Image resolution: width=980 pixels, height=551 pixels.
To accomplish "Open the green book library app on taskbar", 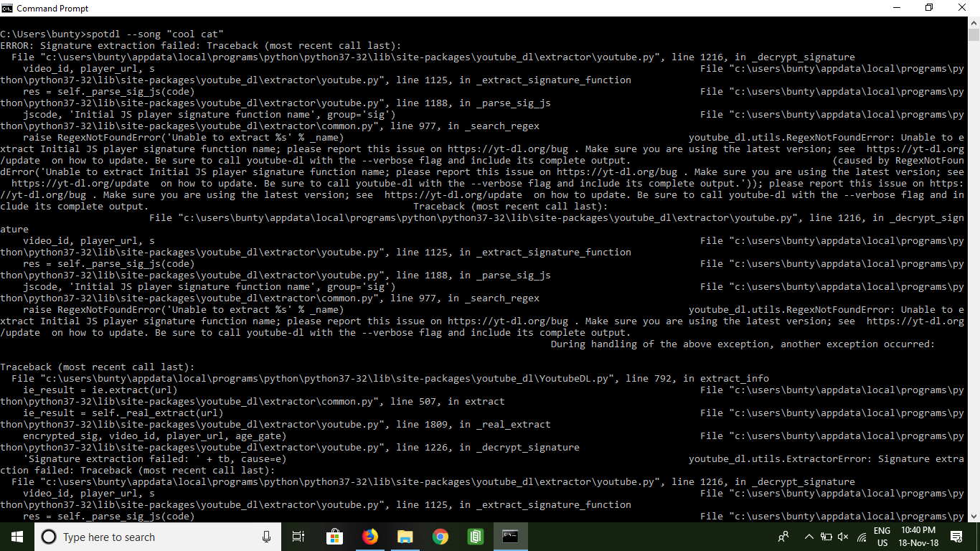I will (x=475, y=536).
